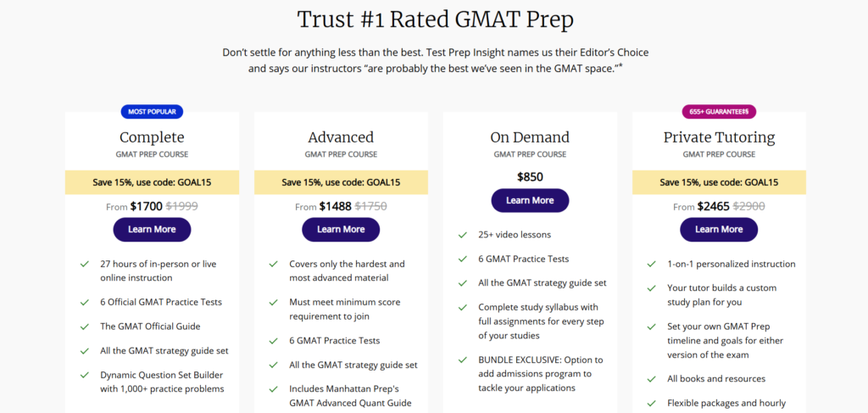
Task: Open Learn More for On Demand course
Action: 530,200
